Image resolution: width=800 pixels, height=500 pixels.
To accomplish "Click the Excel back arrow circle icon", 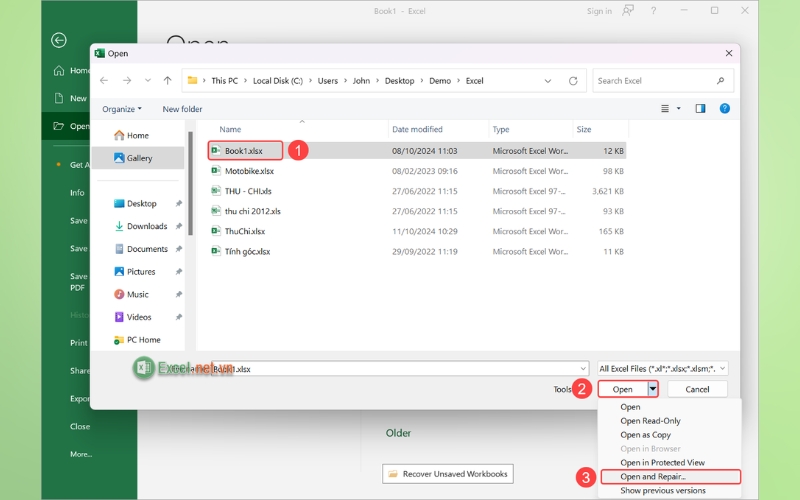I will pyautogui.click(x=59, y=40).
